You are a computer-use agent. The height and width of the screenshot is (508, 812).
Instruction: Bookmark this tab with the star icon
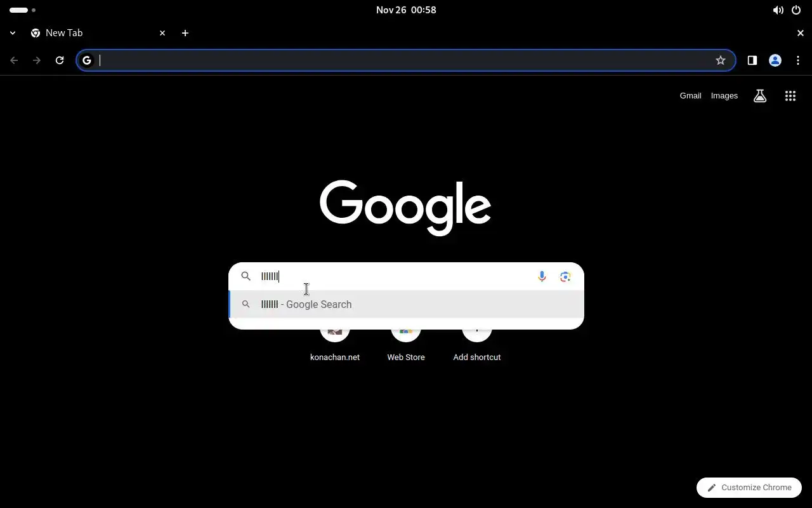coord(721,60)
